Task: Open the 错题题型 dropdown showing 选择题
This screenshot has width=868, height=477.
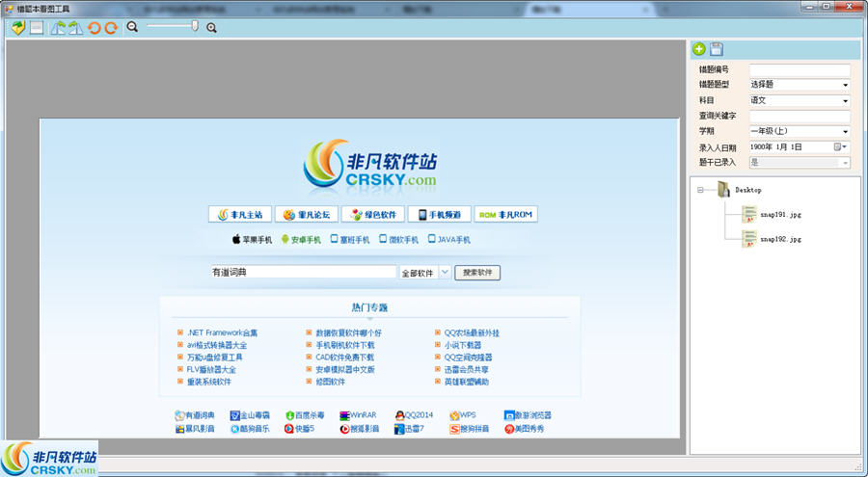Action: point(800,85)
